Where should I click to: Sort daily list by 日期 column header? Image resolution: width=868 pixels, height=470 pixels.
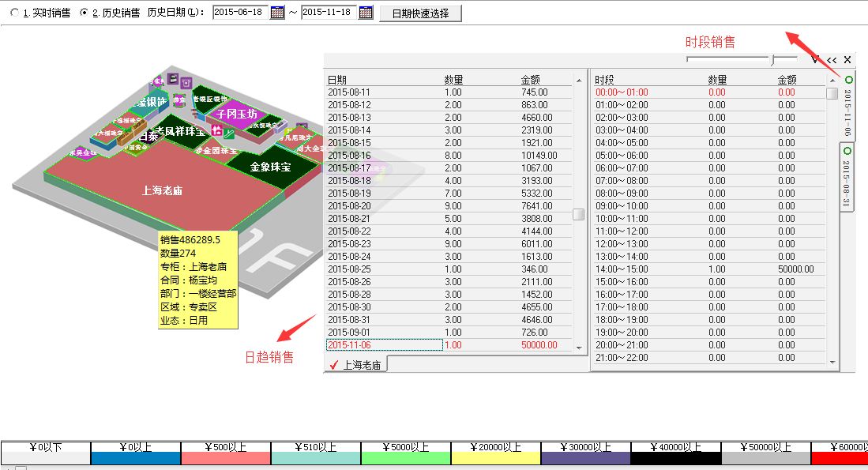[337, 80]
